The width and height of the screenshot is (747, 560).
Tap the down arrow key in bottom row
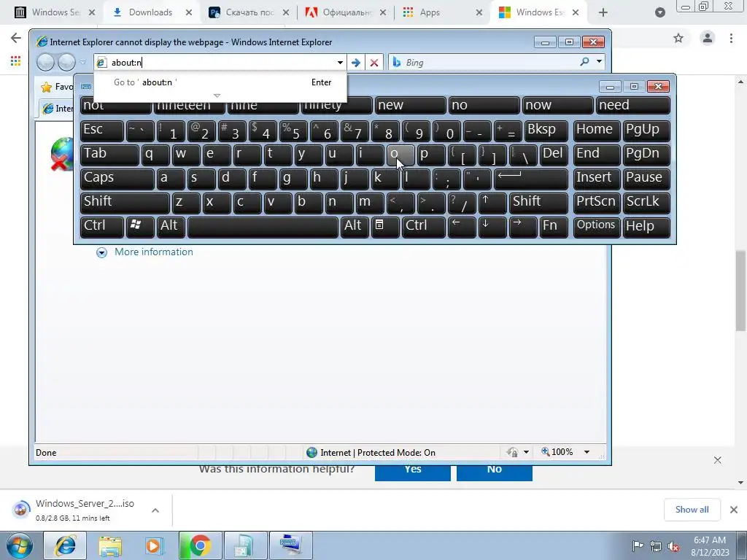pos(492,227)
